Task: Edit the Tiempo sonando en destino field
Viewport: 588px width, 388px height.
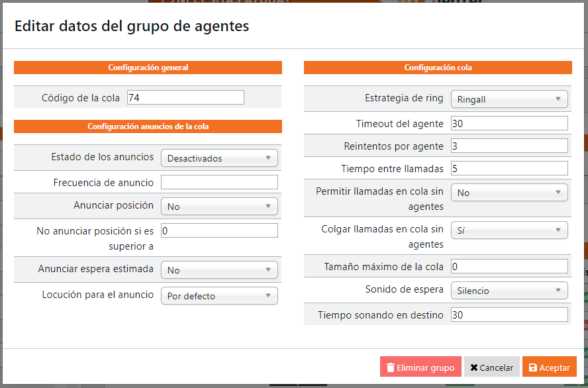Action: 509,315
